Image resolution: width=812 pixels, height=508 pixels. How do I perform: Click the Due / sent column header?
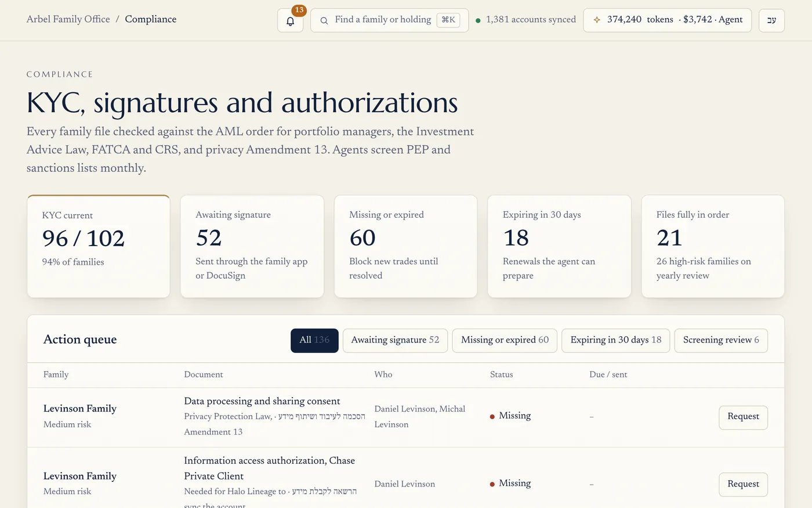(x=608, y=374)
